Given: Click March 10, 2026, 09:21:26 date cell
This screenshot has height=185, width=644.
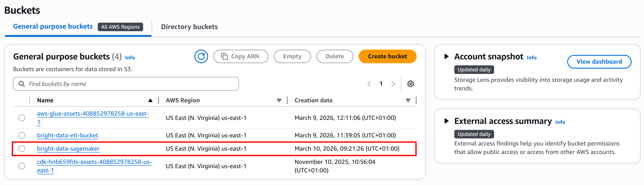Looking at the screenshot, I should [x=347, y=148].
